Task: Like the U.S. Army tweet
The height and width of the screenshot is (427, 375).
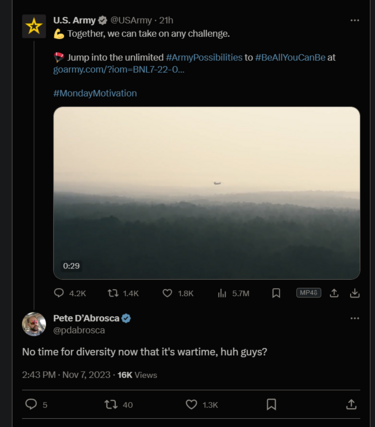Action: click(178, 293)
